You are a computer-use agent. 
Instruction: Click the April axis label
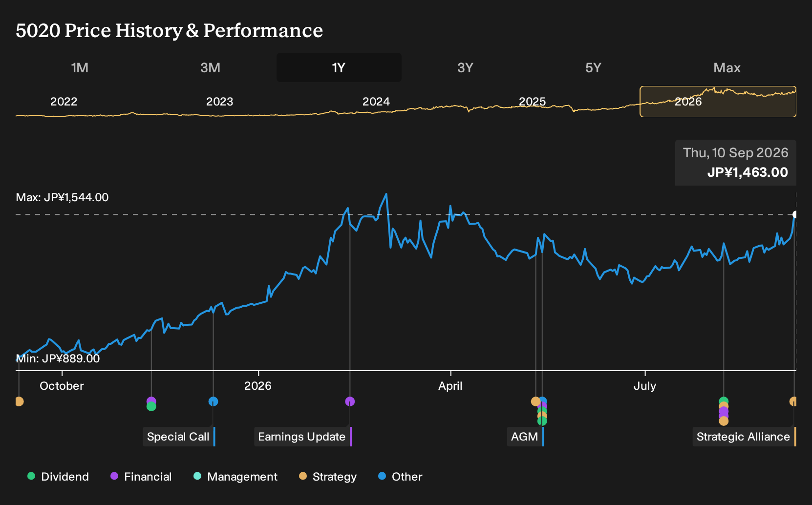[450, 386]
